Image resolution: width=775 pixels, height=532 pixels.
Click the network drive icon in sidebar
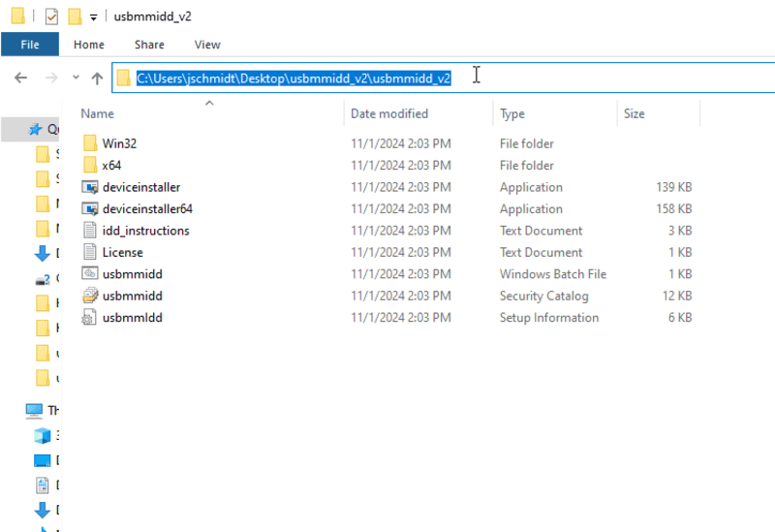[x=43, y=279]
